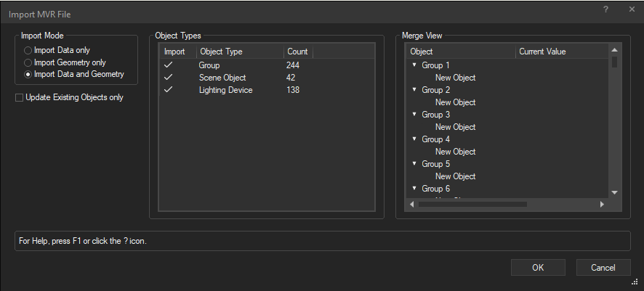Collapse the Group 5 tree node
Screen dimensions: 644x291
click(x=414, y=164)
